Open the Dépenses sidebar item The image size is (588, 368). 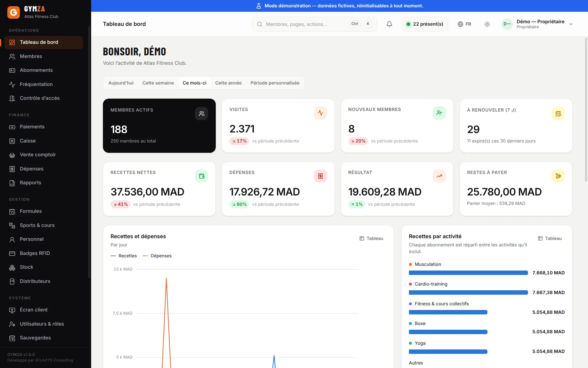(44, 169)
